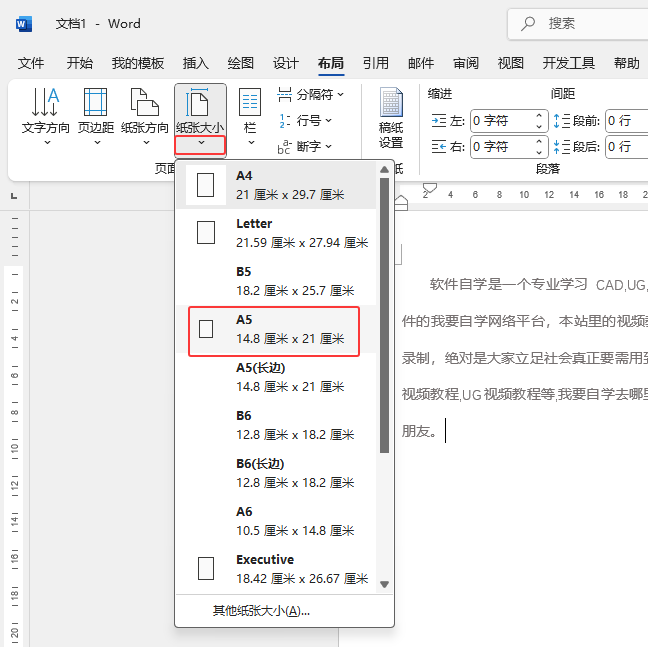The height and width of the screenshot is (647, 648).
Task: Click the spacing after (段后) input field
Action: pyautogui.click(x=627, y=146)
